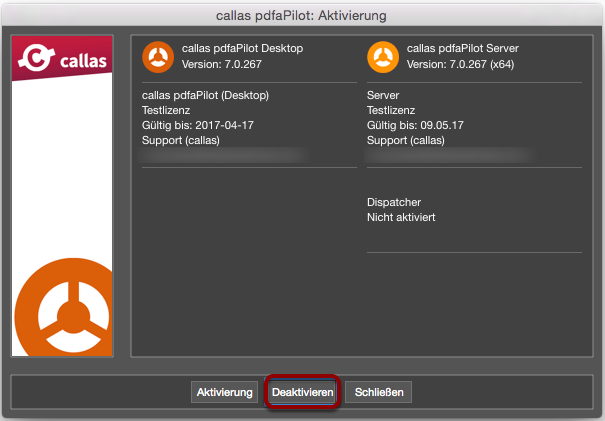
Task: Select 'callas pdfaPilot Server' heading text
Action: click(x=463, y=49)
